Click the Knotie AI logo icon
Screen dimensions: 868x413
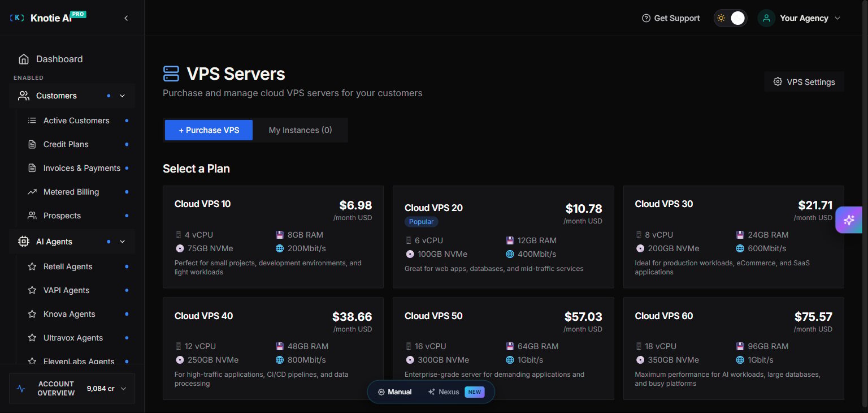(17, 18)
